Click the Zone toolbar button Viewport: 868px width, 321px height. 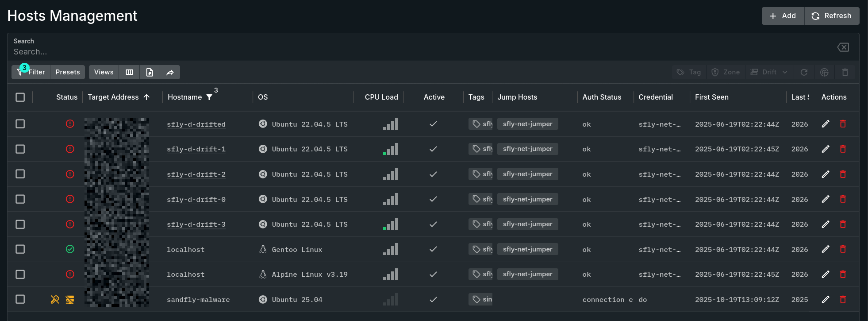tap(726, 72)
